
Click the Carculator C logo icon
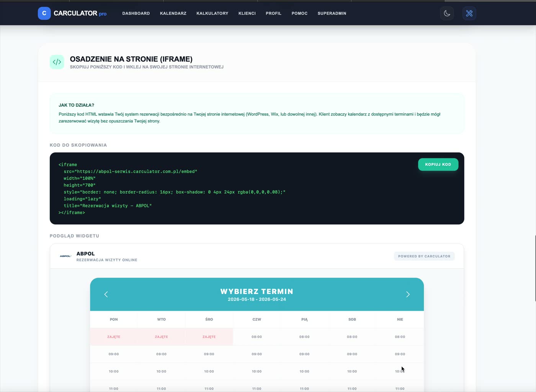[x=44, y=13]
